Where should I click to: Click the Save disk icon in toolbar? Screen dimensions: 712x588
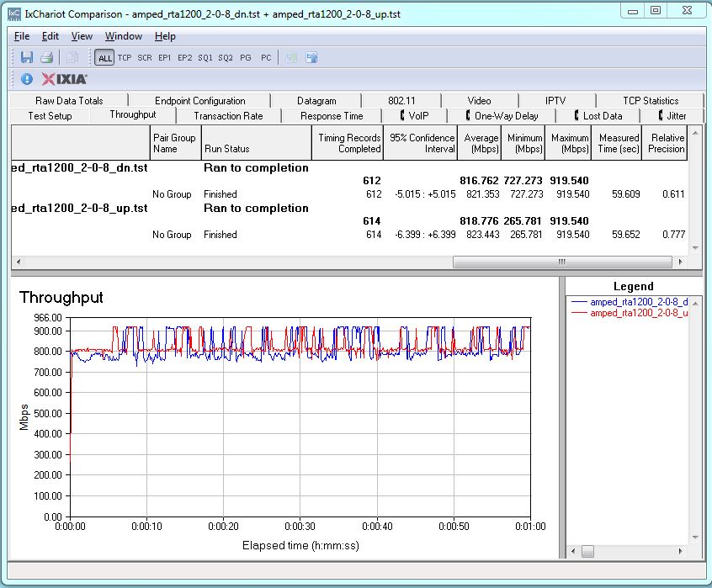tap(27, 57)
